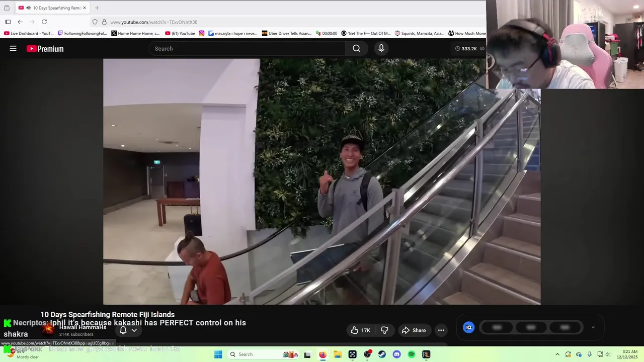The height and width of the screenshot is (362, 644).
Task: Focus the YouTube Search field
Action: 247,49
